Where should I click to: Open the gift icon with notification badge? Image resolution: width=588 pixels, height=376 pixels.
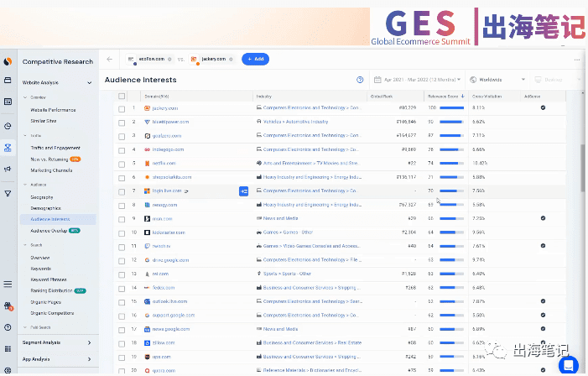coord(8,306)
